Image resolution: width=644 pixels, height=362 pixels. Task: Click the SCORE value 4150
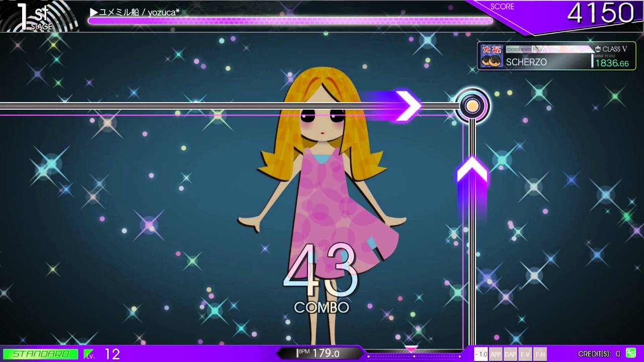click(x=600, y=14)
